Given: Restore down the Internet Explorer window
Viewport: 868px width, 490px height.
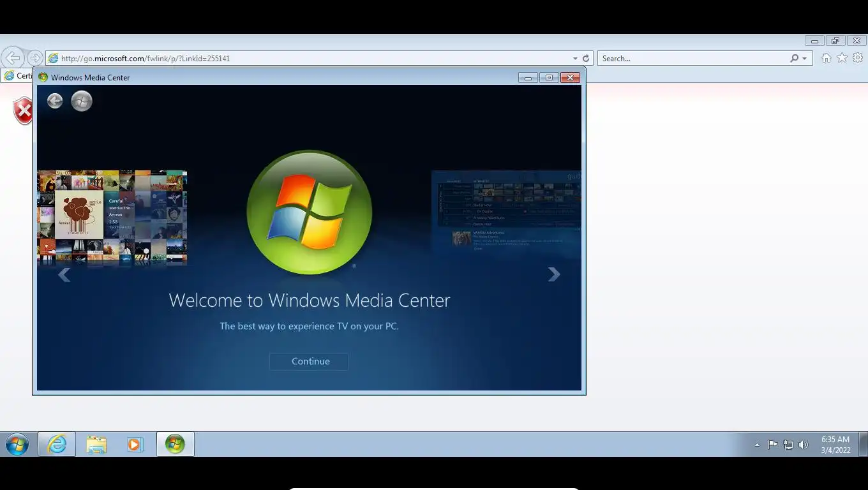Looking at the screenshot, I should point(835,41).
